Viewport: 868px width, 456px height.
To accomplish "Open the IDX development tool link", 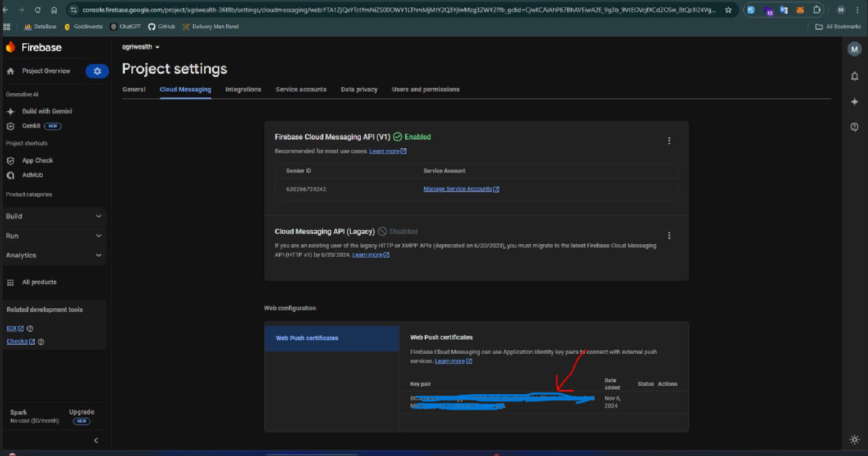I will (x=15, y=329).
